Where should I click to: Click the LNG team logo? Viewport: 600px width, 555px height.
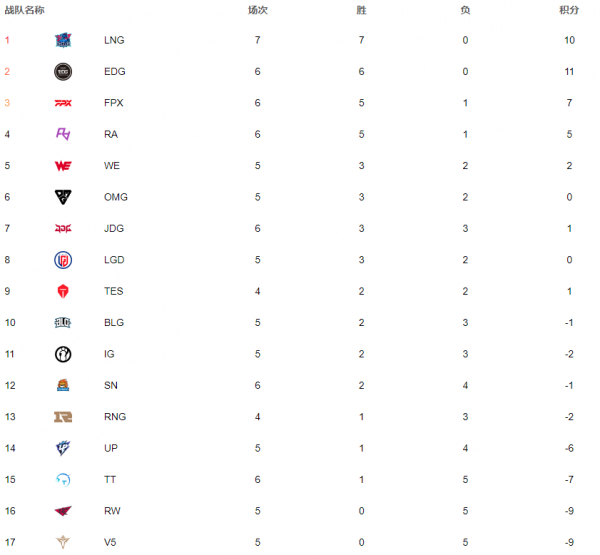63,40
